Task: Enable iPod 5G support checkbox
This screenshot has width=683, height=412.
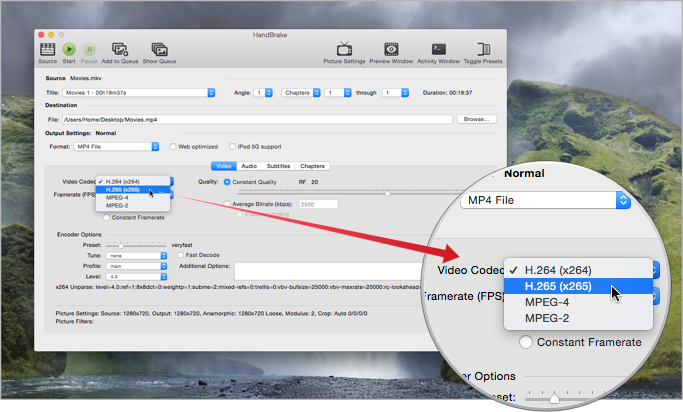Action: 233,147
